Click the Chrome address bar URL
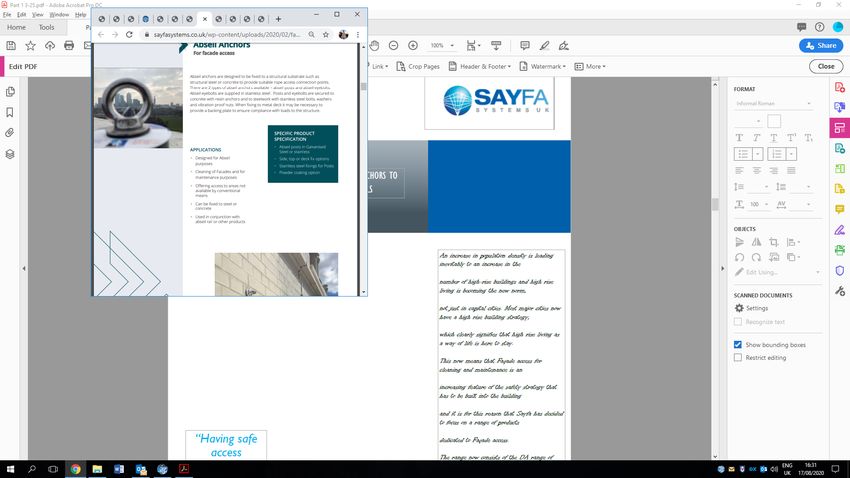Image resolution: width=850 pixels, height=478 pixels. click(226, 34)
